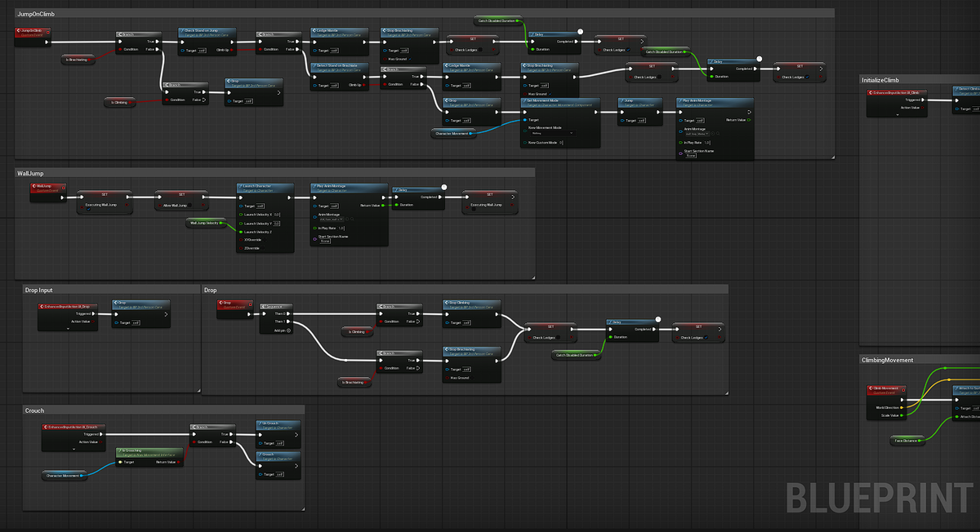Click the EnhancedInputAction IA_Crouch event node
Screen dimensions: 980x532
pyautogui.click(x=74, y=437)
